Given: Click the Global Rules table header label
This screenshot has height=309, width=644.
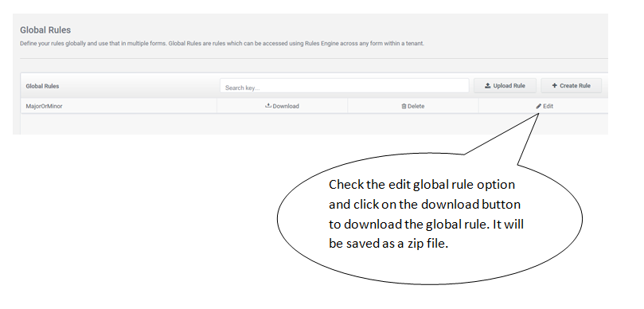Looking at the screenshot, I should [x=42, y=86].
